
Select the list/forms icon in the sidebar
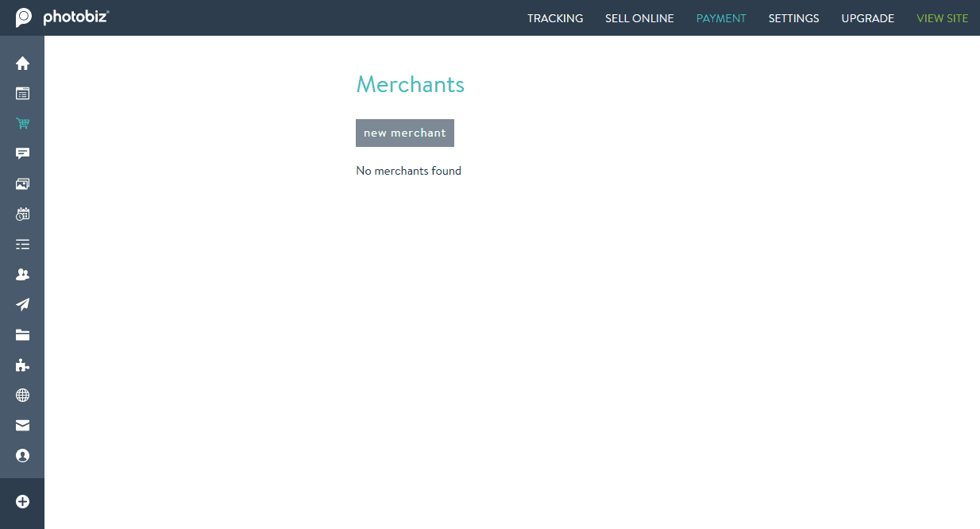click(21, 244)
